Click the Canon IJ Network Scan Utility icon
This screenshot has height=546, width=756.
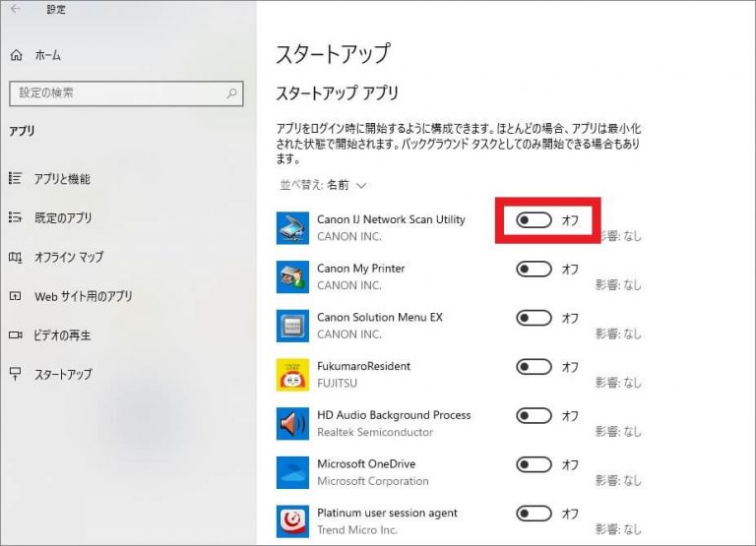pyautogui.click(x=292, y=227)
